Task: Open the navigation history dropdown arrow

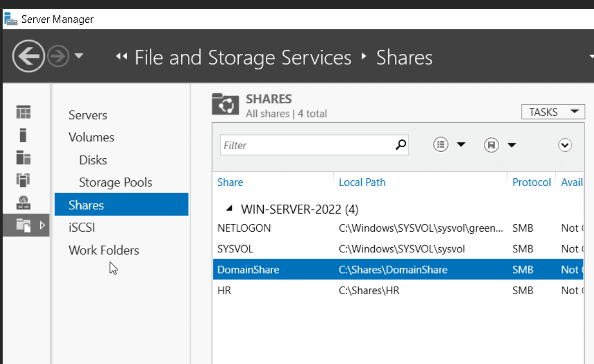Action: [x=79, y=56]
